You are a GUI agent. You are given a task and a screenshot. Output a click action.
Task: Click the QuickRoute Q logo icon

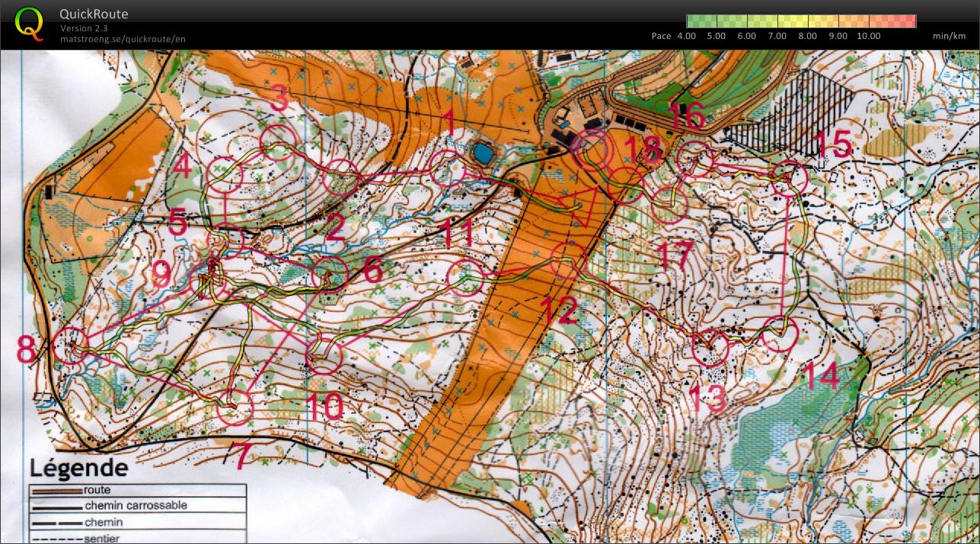coord(30,24)
